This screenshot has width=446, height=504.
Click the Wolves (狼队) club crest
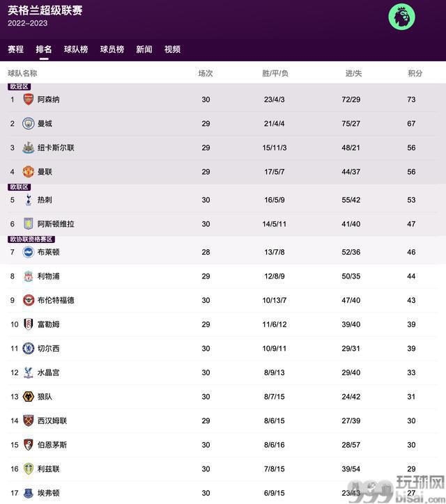[29, 397]
